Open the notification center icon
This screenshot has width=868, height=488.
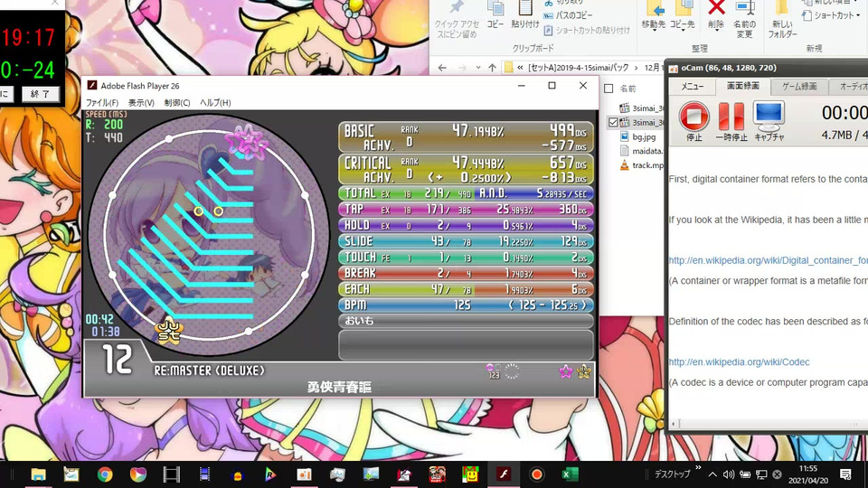click(x=845, y=474)
